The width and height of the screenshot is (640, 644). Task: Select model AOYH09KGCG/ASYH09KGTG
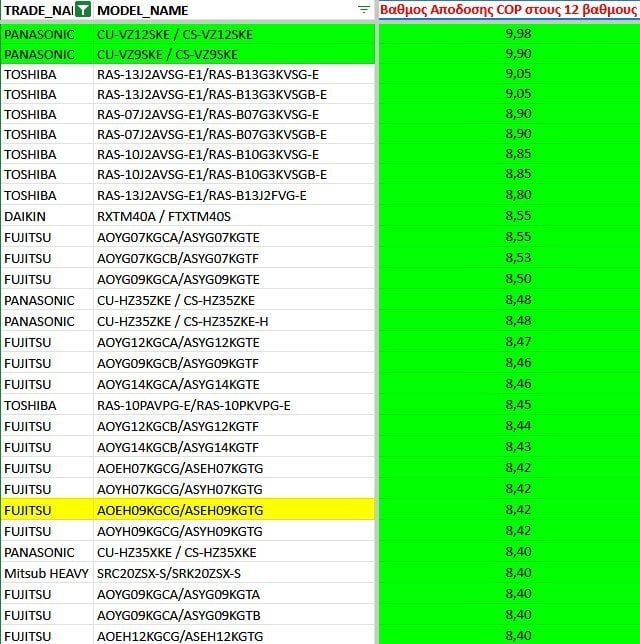pos(180,531)
